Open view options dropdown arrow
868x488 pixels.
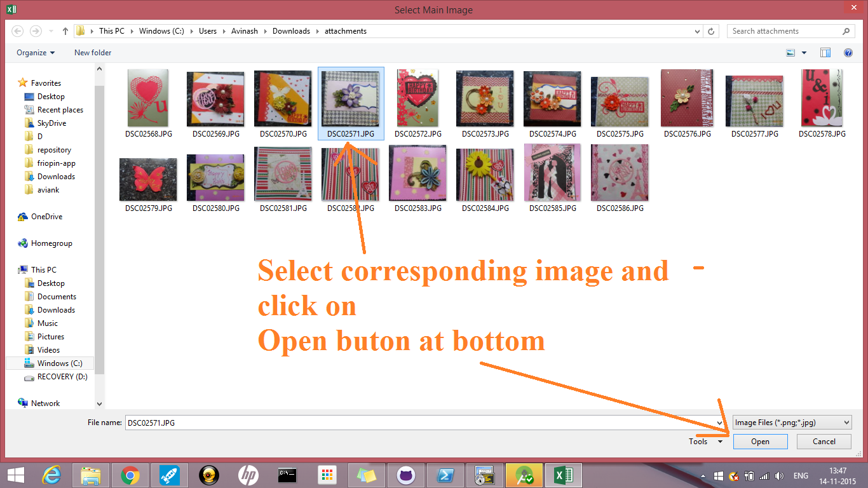[x=804, y=53]
